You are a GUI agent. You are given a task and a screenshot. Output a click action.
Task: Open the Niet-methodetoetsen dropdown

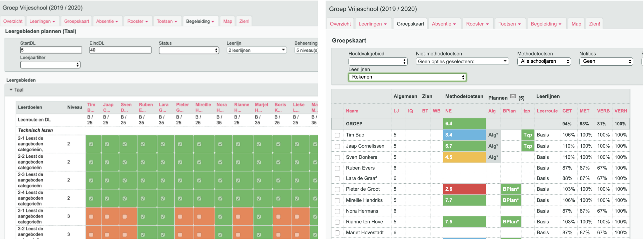tap(462, 61)
